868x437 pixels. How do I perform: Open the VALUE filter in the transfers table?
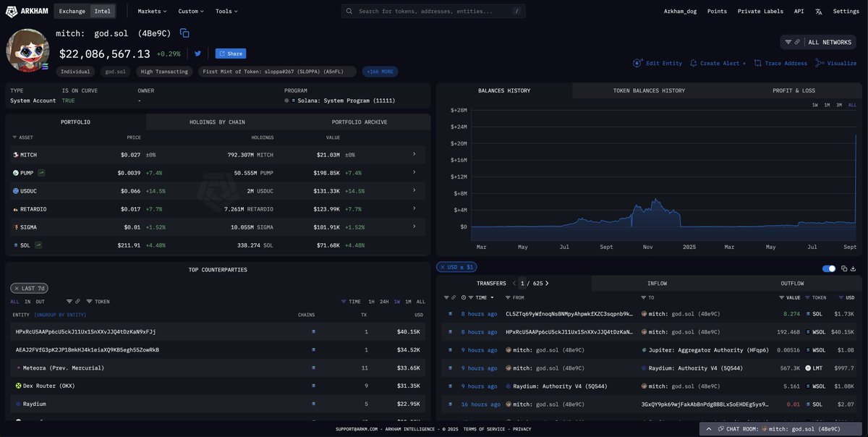point(789,297)
